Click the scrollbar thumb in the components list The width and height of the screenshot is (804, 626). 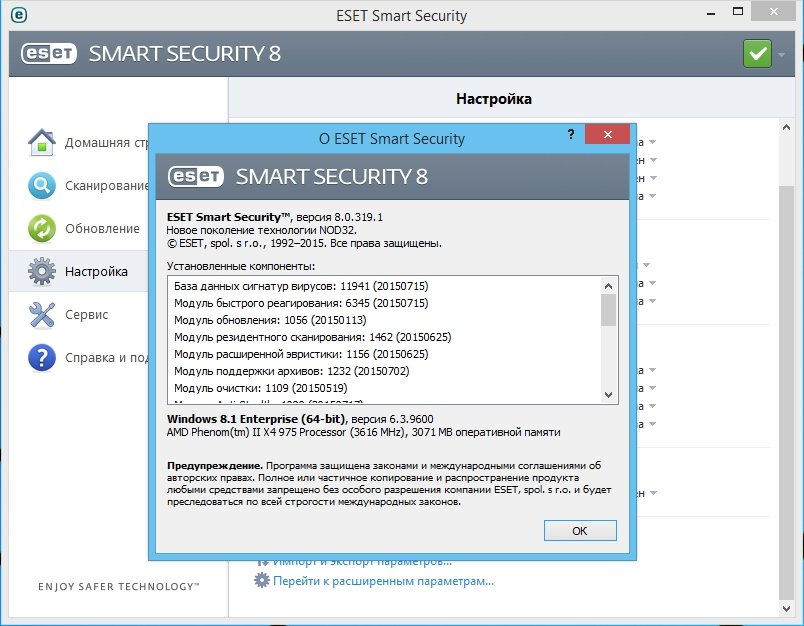(x=608, y=310)
